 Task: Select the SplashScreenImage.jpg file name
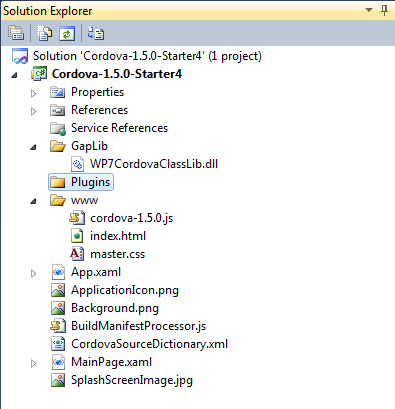[132, 380]
